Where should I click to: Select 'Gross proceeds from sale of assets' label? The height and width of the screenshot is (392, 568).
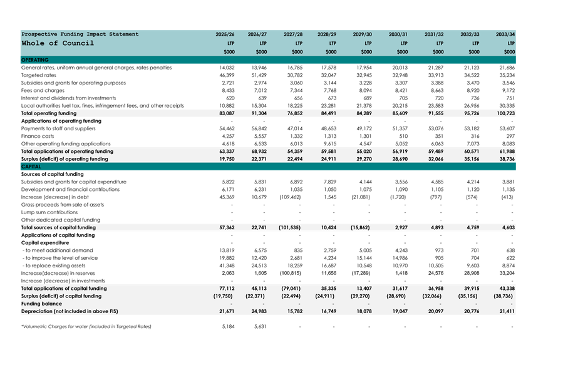pos(63,205)
